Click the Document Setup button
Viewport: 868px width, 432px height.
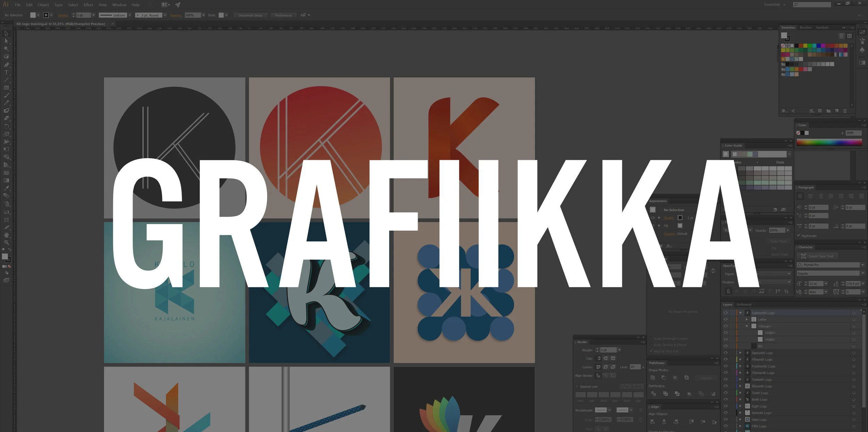pyautogui.click(x=250, y=15)
